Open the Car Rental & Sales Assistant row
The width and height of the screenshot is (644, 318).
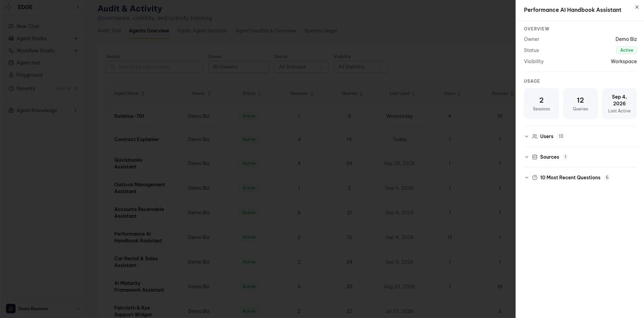click(x=310, y=262)
